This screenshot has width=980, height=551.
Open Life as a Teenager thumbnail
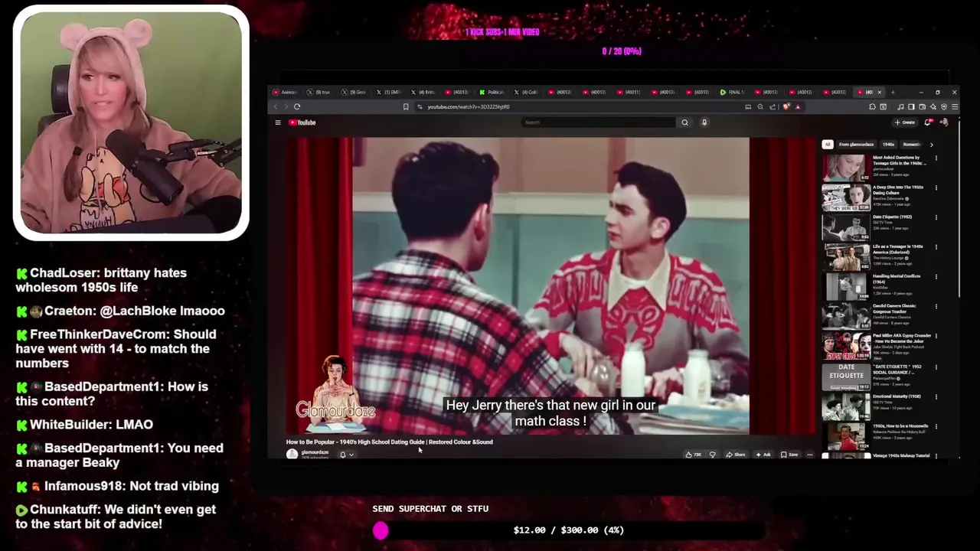pyautogui.click(x=845, y=256)
